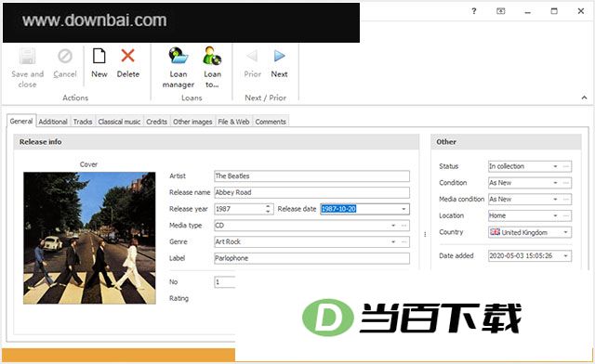Click the Release info section header
The image size is (595, 364).
(217, 142)
